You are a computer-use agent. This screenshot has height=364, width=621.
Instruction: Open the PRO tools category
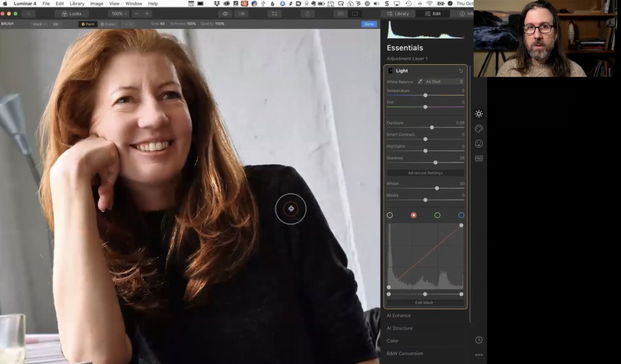point(479,159)
